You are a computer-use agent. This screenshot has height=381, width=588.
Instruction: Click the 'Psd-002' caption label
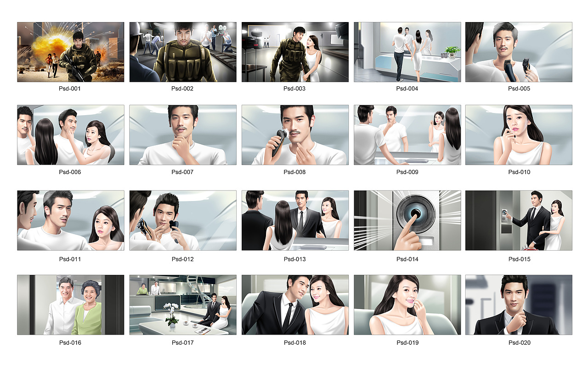(183, 89)
